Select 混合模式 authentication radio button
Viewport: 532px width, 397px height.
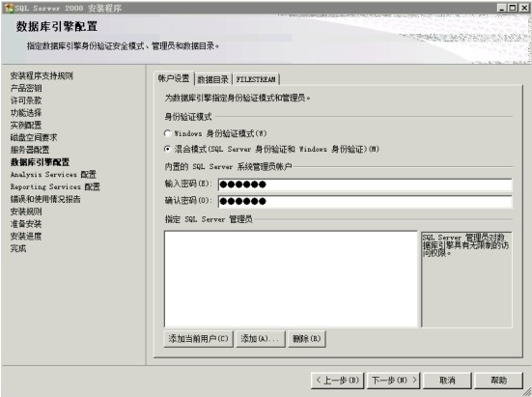tap(167, 149)
